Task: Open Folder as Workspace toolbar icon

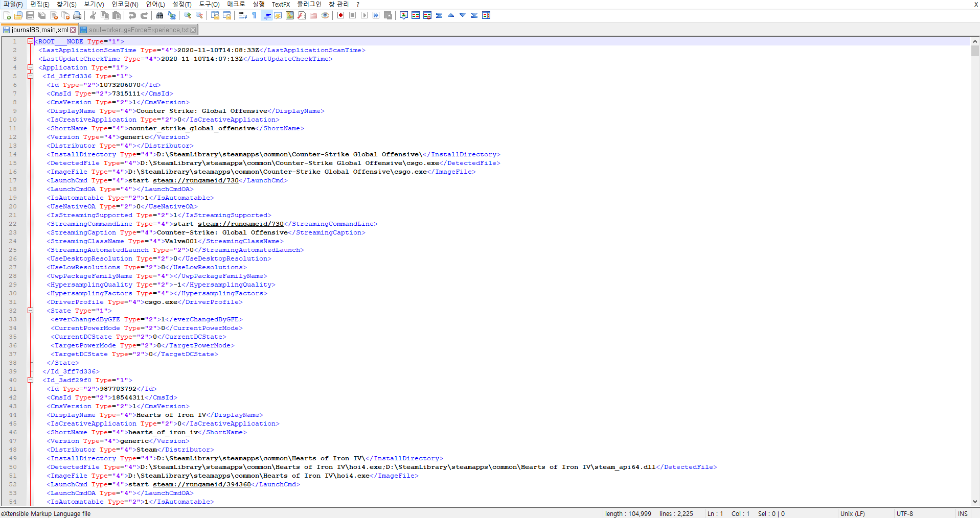Action: tap(313, 15)
